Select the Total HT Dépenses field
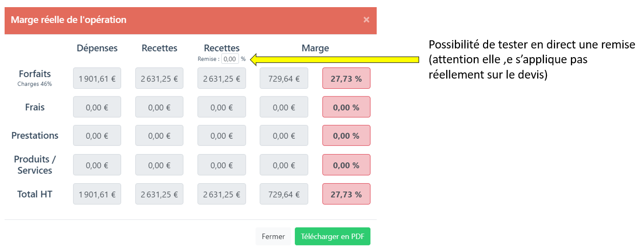Viewport: 644px width, 251px height. coord(97,194)
